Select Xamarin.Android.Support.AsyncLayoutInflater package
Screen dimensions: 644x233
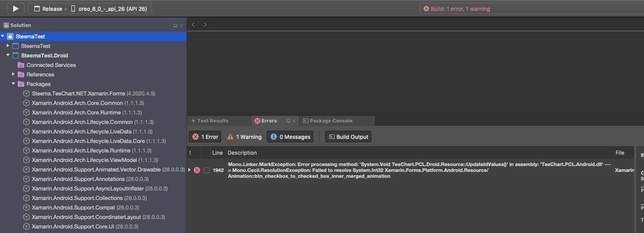coord(100,189)
